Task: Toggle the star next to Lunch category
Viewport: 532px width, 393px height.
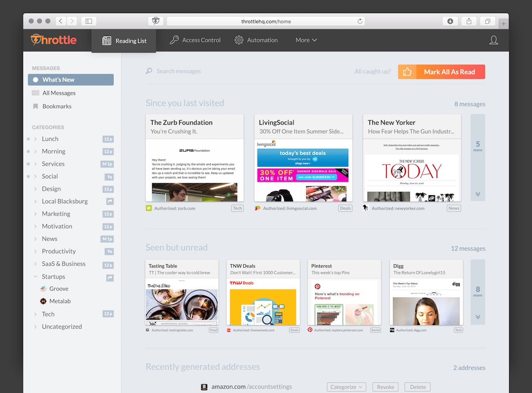Action: tap(28, 139)
